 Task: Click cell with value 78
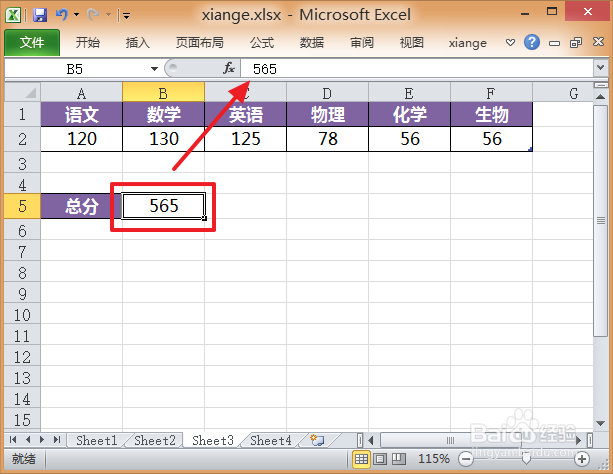(327, 139)
